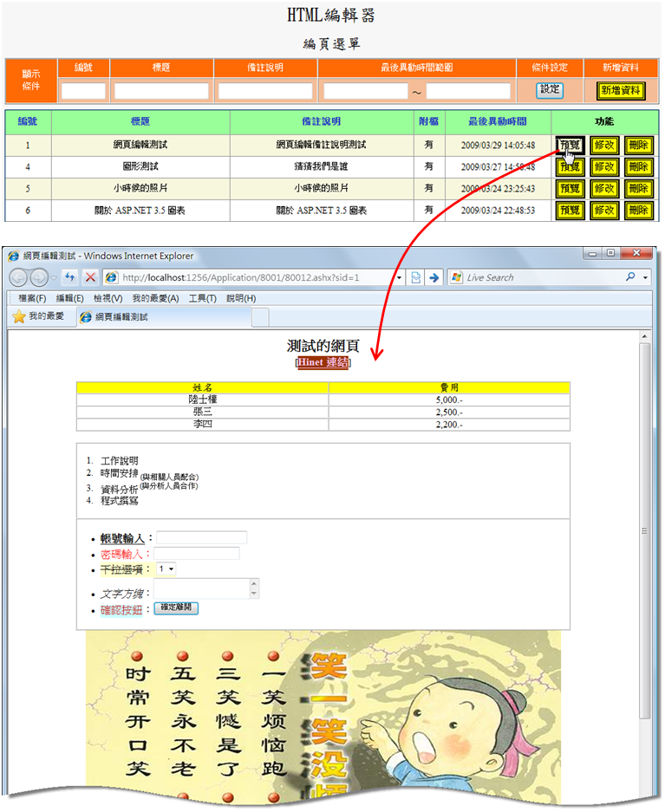Click the IE forward navigation arrow

coord(39,278)
